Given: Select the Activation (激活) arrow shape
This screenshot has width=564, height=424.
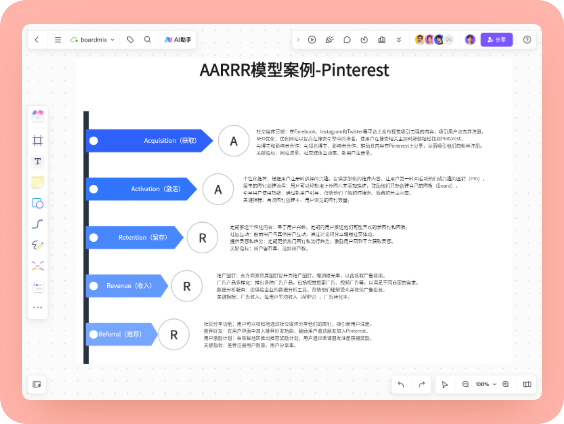Looking at the screenshot, I should 141,189.
